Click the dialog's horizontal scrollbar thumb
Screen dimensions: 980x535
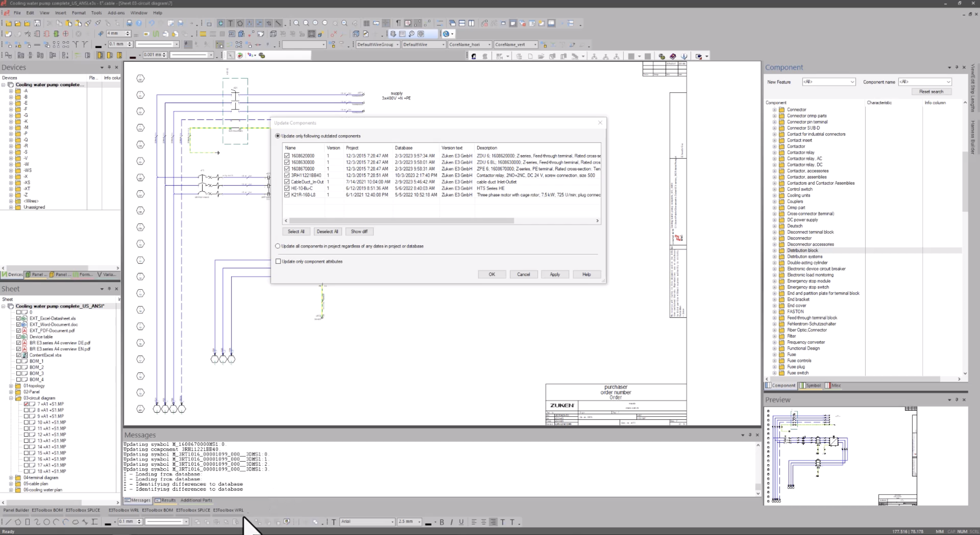click(x=401, y=221)
